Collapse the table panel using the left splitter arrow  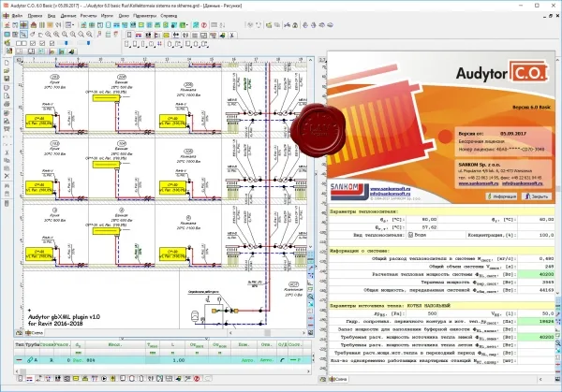[122, 338]
